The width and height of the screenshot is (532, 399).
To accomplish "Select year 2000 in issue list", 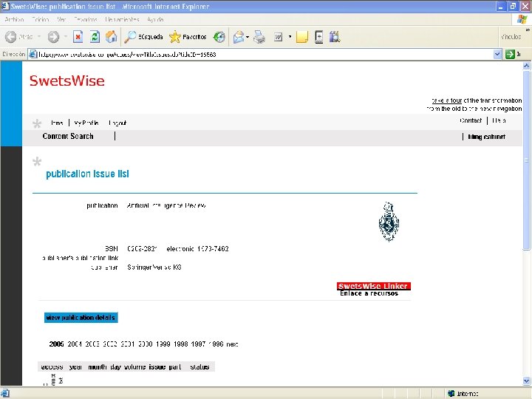I will click(146, 344).
